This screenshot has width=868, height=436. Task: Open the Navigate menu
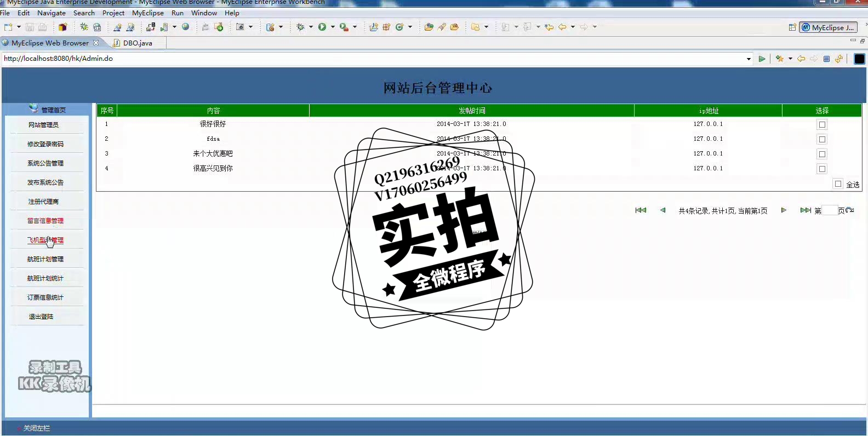point(52,13)
